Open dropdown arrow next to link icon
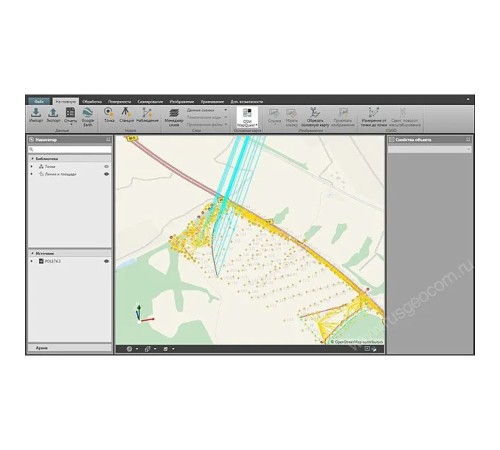Image resolution: width=500 pixels, height=450 pixels. [x=155, y=349]
